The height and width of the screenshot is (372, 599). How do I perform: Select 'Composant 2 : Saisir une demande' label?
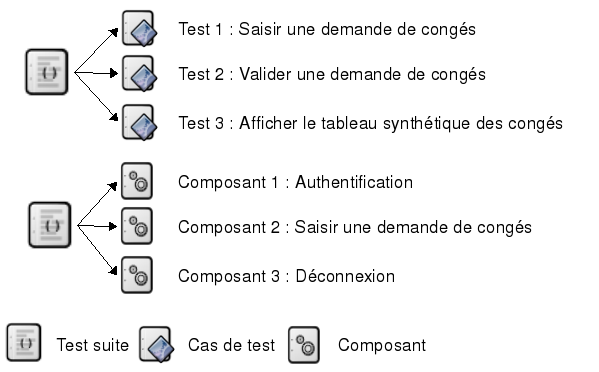(x=355, y=228)
